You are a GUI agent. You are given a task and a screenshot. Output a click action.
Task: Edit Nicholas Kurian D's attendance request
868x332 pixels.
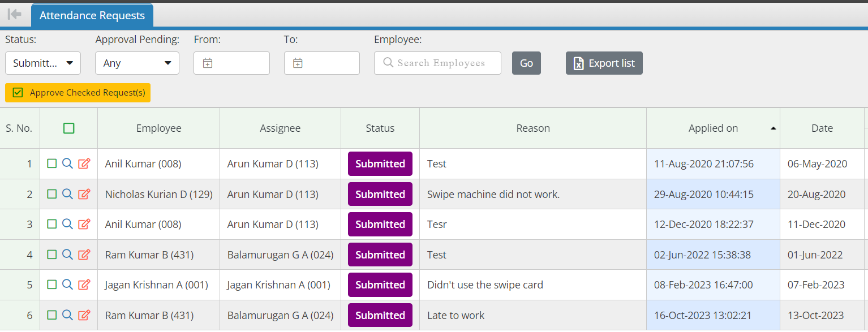(84, 194)
